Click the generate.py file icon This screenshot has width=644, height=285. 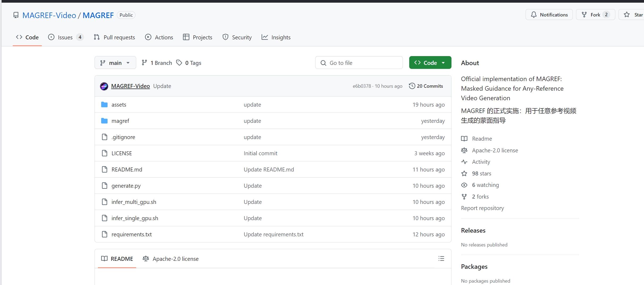pos(105,186)
